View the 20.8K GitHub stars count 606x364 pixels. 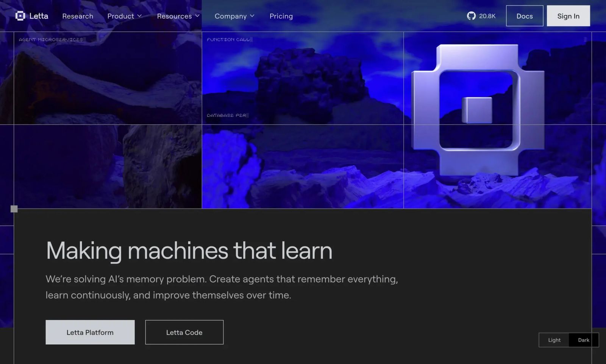[487, 16]
